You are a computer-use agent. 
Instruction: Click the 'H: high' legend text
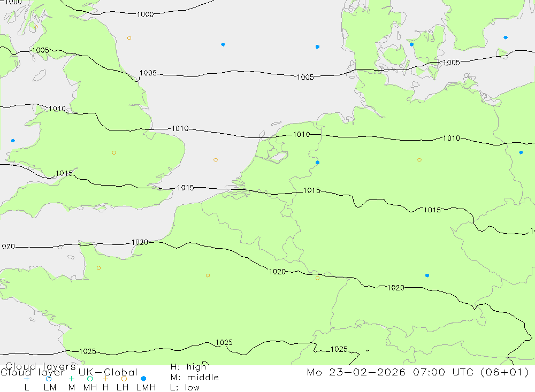click(188, 367)
